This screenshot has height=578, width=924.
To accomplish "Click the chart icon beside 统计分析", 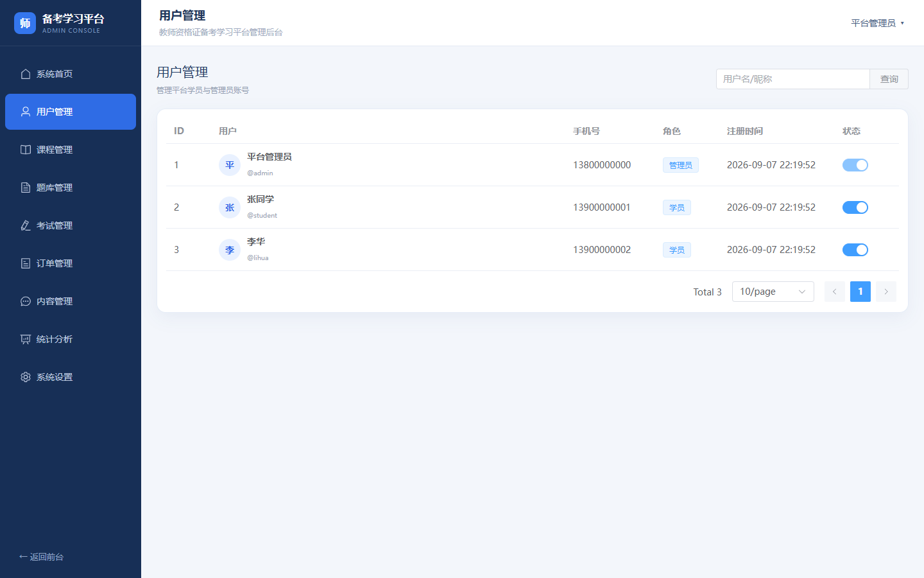I will click(26, 339).
